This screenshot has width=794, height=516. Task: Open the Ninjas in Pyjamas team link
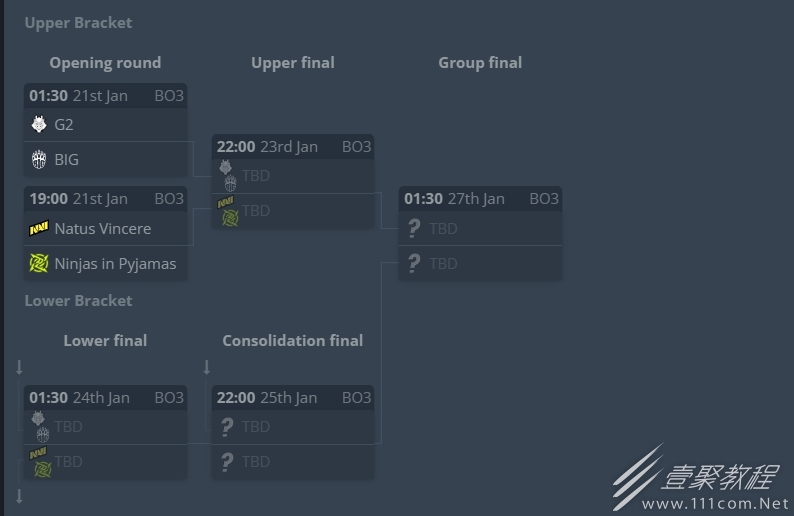[x=115, y=264]
